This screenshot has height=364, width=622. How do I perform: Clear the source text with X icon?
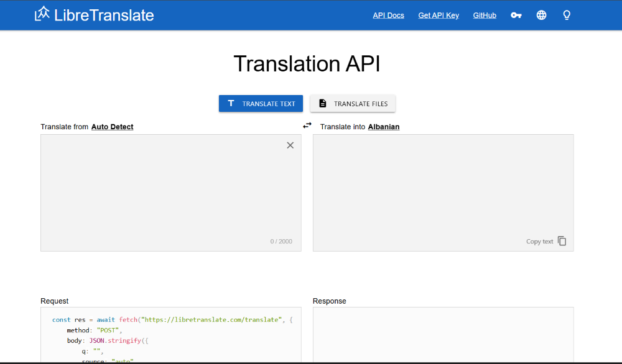tap(290, 145)
